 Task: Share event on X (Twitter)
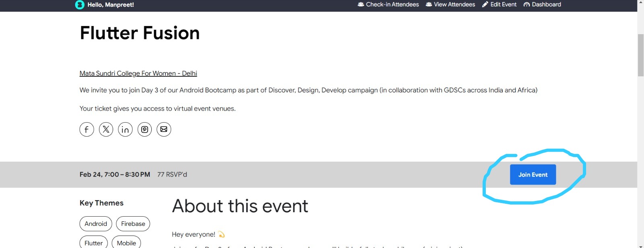pyautogui.click(x=106, y=129)
